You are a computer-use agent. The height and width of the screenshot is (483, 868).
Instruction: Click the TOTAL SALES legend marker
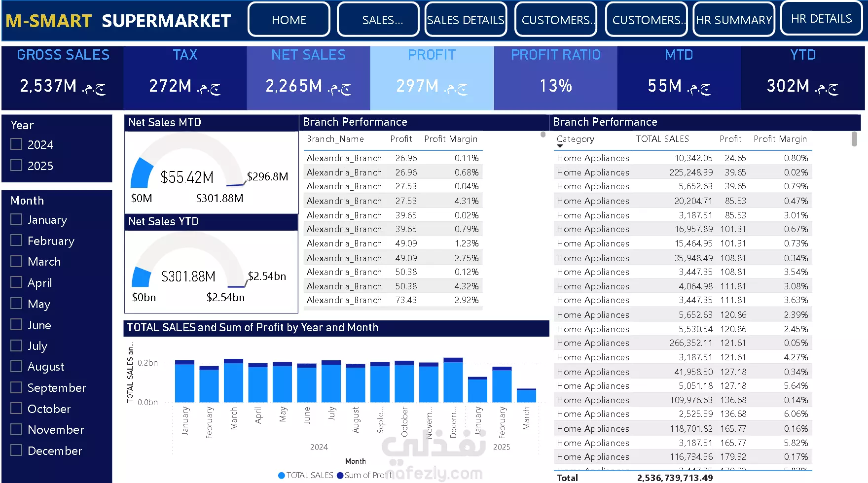(x=282, y=476)
